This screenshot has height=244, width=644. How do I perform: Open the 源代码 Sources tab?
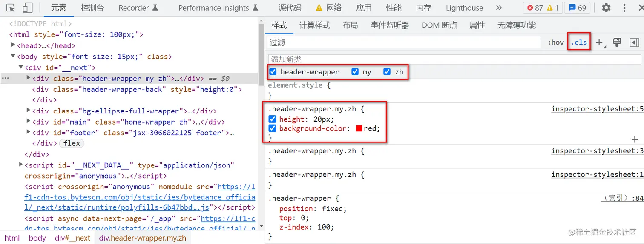click(x=290, y=8)
